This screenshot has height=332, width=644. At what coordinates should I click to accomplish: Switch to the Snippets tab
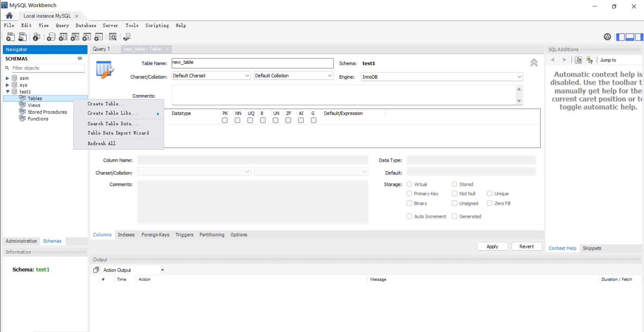592,248
